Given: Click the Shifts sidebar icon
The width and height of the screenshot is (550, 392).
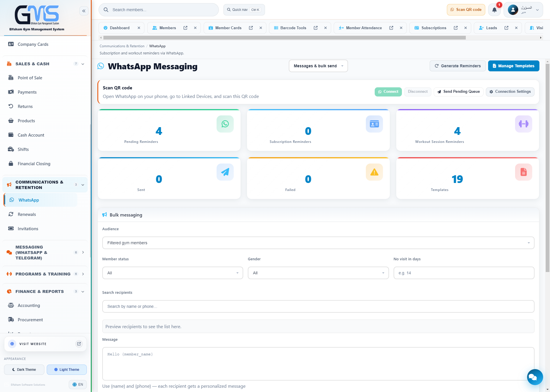Looking at the screenshot, I should (11, 149).
